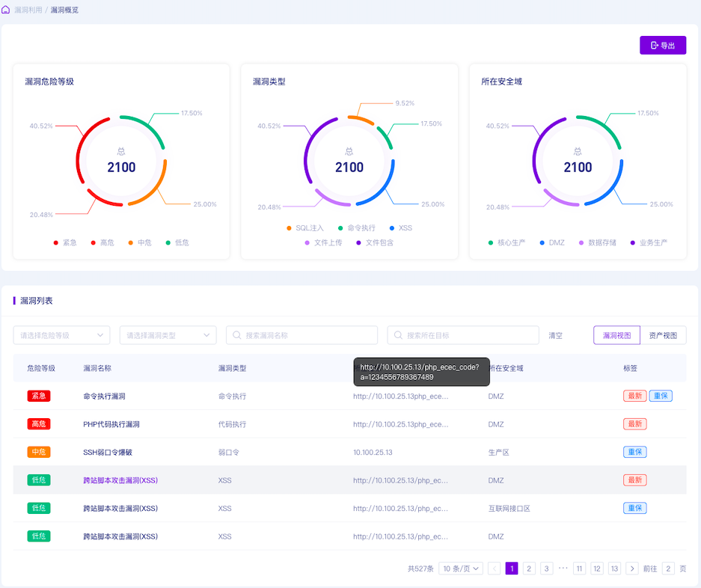Viewport: 701px width, 588px height.
Task: Go to next page with right arrow
Action: click(x=632, y=569)
